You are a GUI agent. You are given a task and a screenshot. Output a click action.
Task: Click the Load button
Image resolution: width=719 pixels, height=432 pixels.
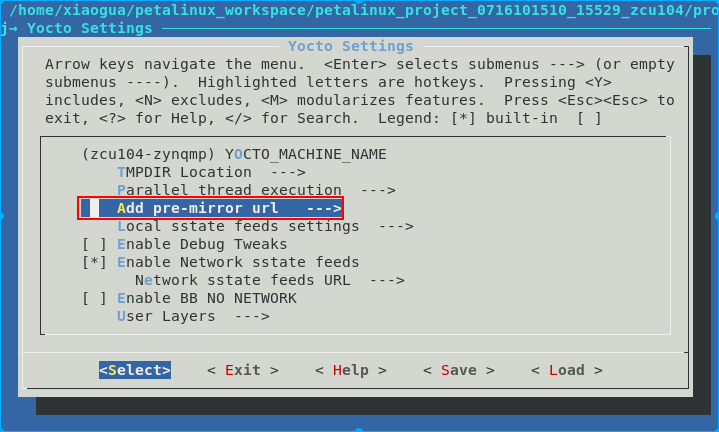pos(567,370)
